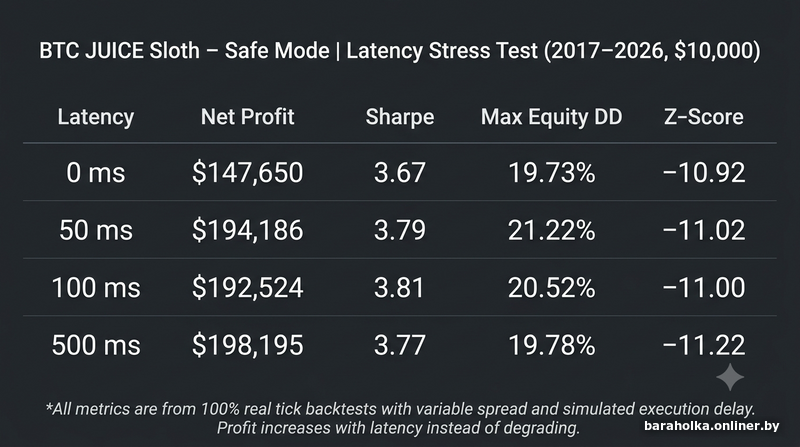Click the sparkle star icon
Image resolution: width=800 pixels, height=447 pixels.
(730, 377)
